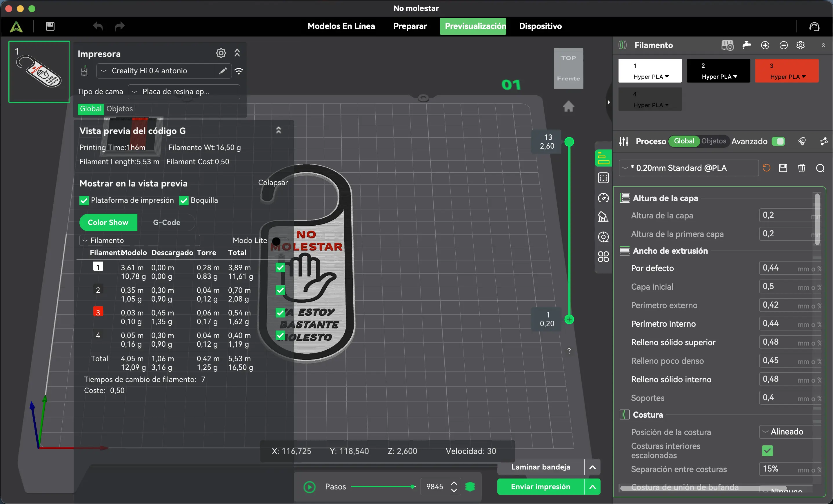Undo the last action
The width and height of the screenshot is (833, 504).
tap(98, 26)
